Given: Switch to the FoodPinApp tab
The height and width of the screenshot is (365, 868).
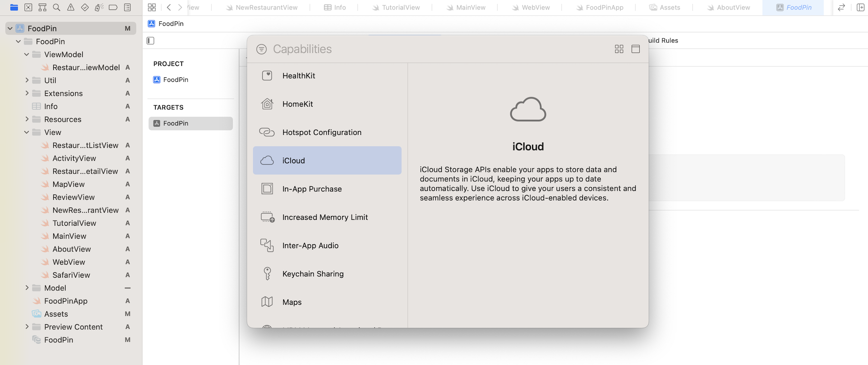Looking at the screenshot, I should point(599,8).
